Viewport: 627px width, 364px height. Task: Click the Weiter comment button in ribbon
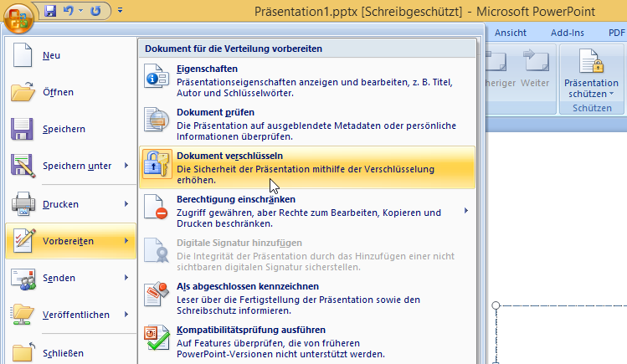(x=535, y=69)
